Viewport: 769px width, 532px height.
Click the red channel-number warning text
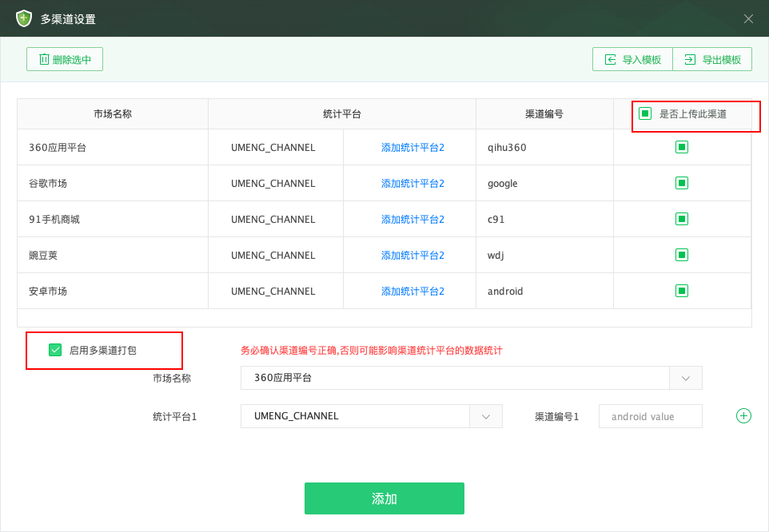tap(371, 350)
